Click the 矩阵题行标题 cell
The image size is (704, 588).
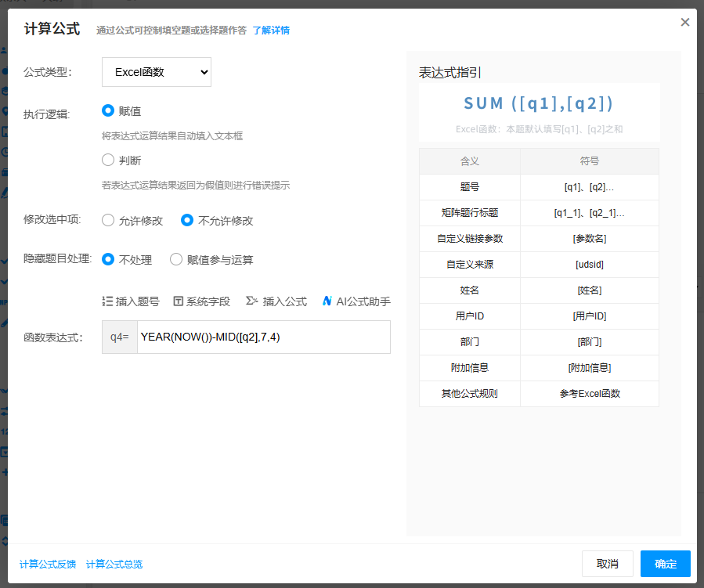pos(470,213)
